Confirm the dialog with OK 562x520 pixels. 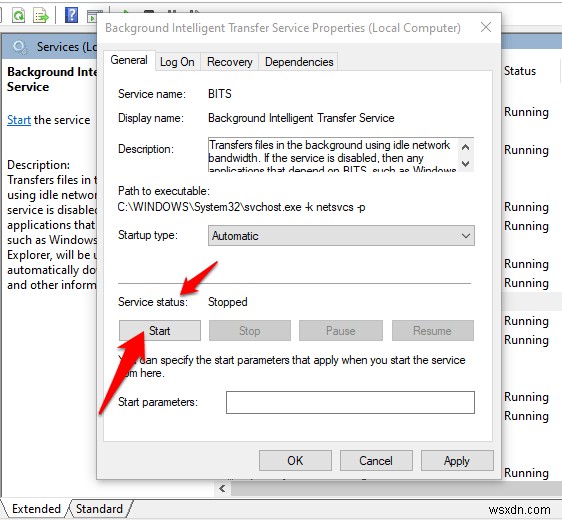295,461
